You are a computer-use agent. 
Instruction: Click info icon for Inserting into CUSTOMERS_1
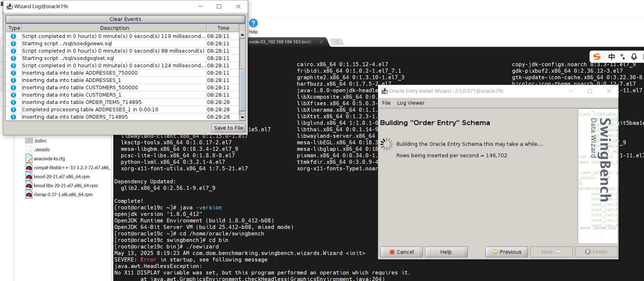point(13,95)
